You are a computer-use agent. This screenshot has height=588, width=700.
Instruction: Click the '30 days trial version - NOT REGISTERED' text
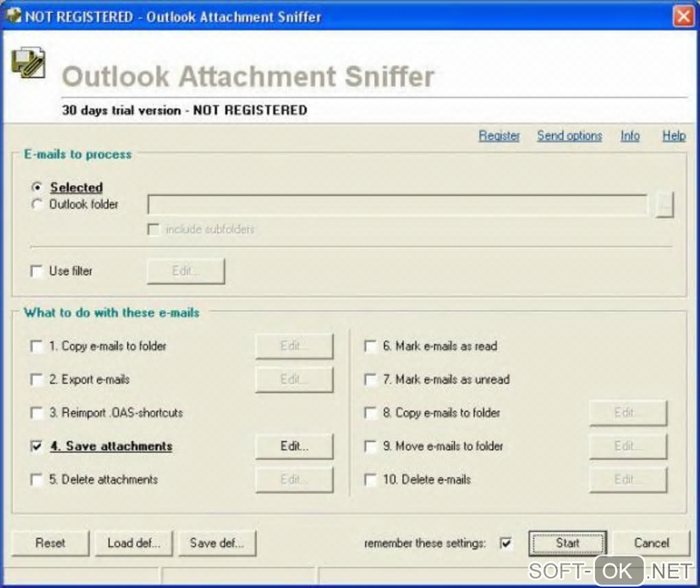click(185, 110)
